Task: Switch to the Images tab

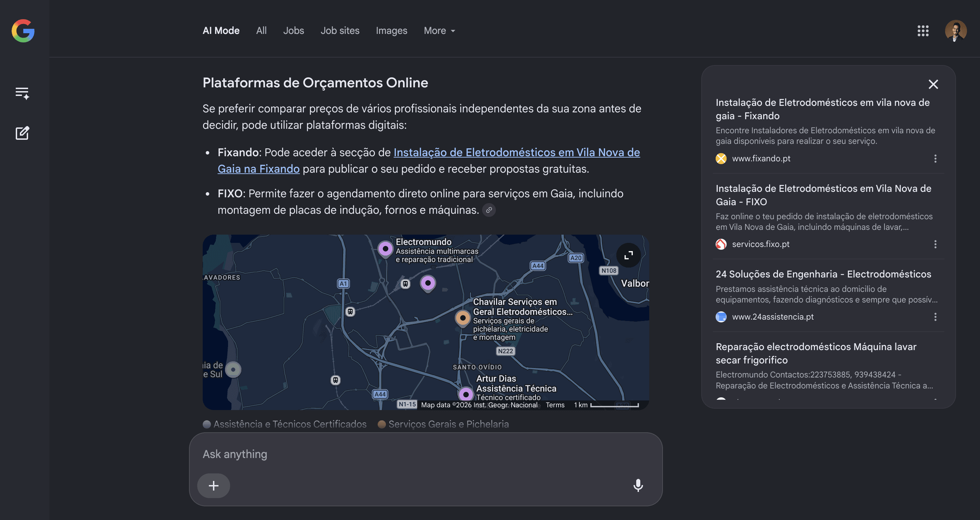Action: 391,31
